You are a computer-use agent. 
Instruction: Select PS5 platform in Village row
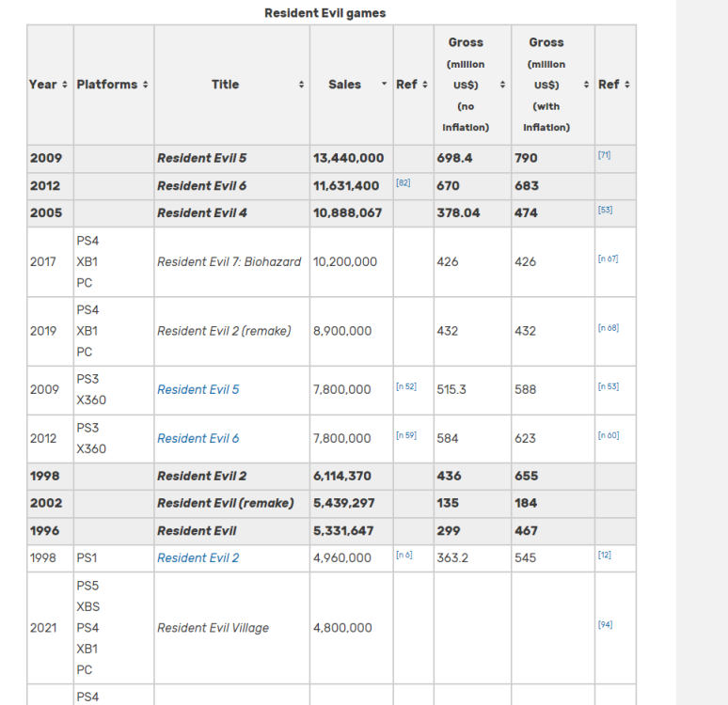(87, 586)
